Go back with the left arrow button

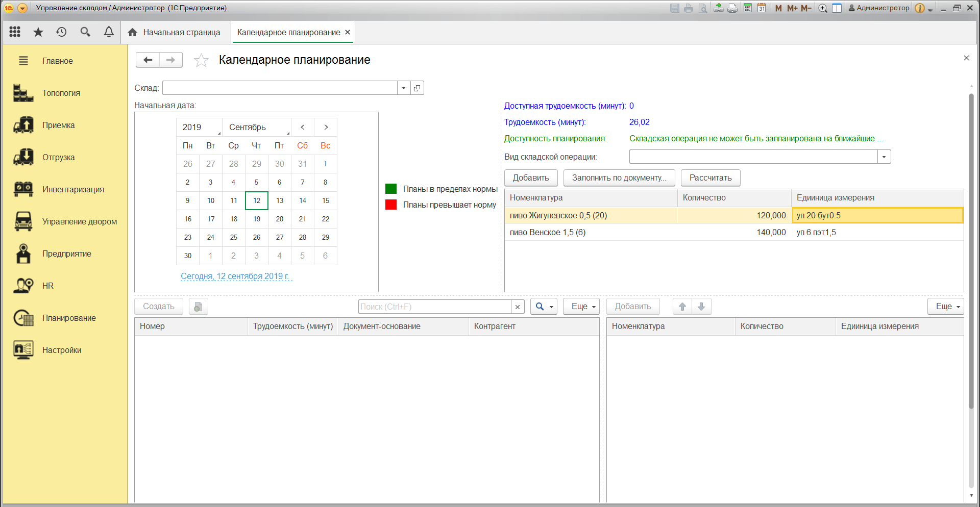(x=148, y=60)
